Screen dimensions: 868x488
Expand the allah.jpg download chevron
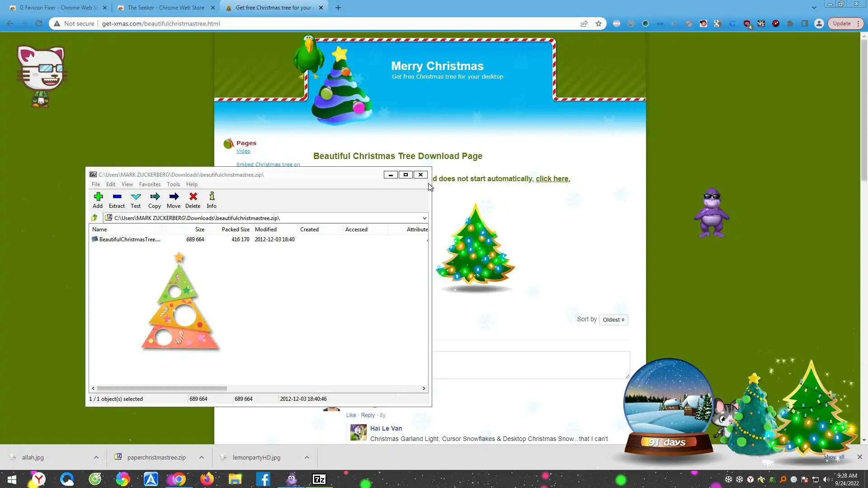(x=96, y=457)
